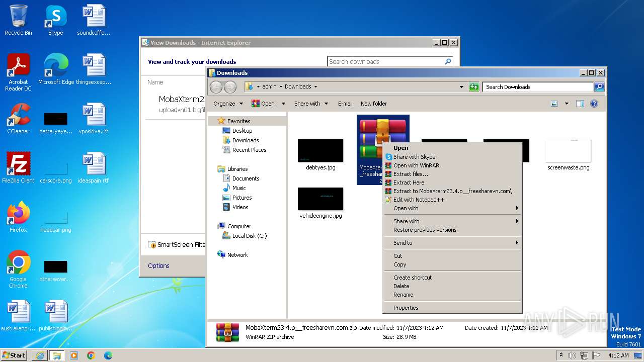The height and width of the screenshot is (362, 644).
Task: Choose Extract to MobaXterm23.4 folder
Action: pos(452,191)
